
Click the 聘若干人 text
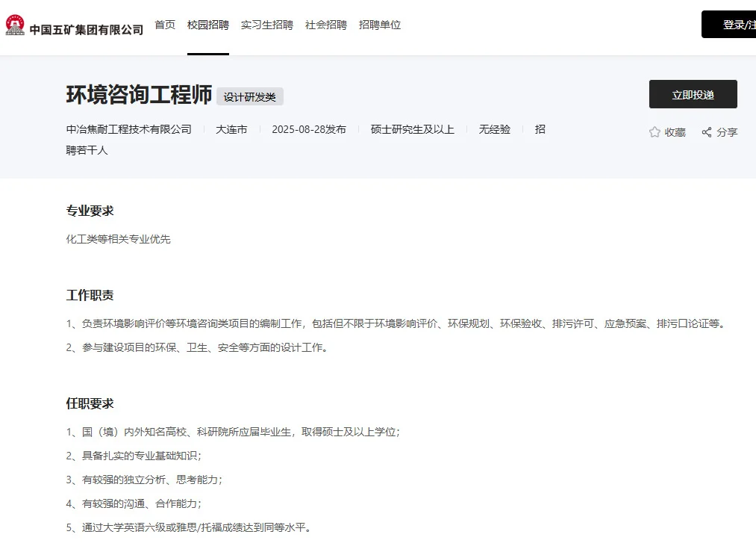87,150
